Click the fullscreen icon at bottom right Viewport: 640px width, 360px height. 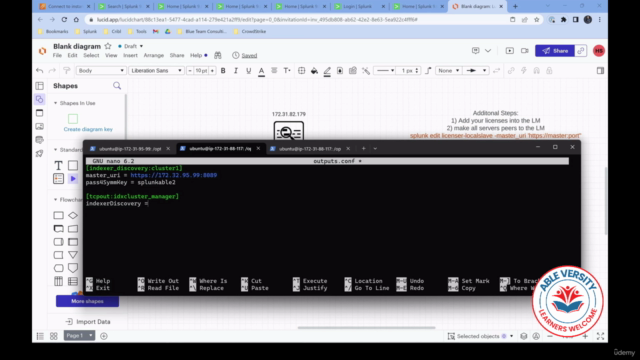[600, 336]
